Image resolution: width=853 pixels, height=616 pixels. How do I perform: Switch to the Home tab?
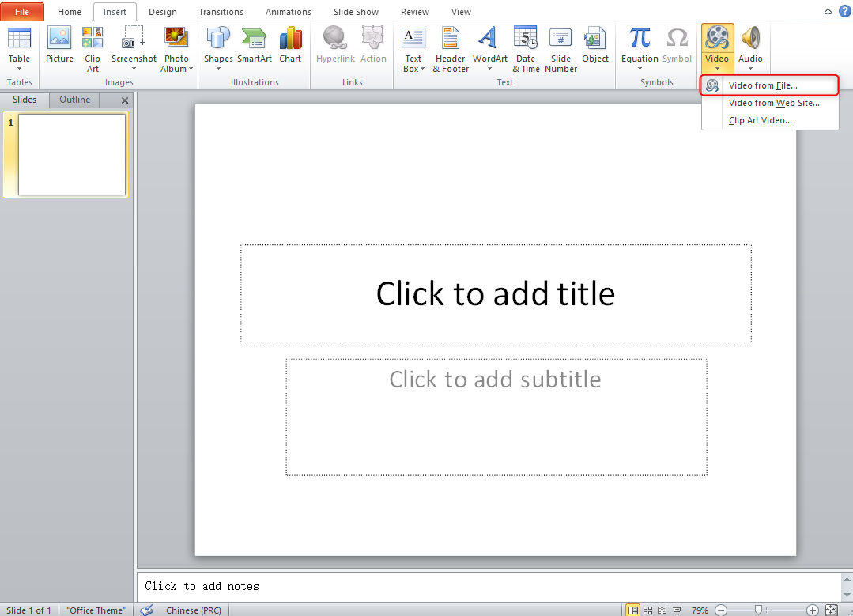69,11
